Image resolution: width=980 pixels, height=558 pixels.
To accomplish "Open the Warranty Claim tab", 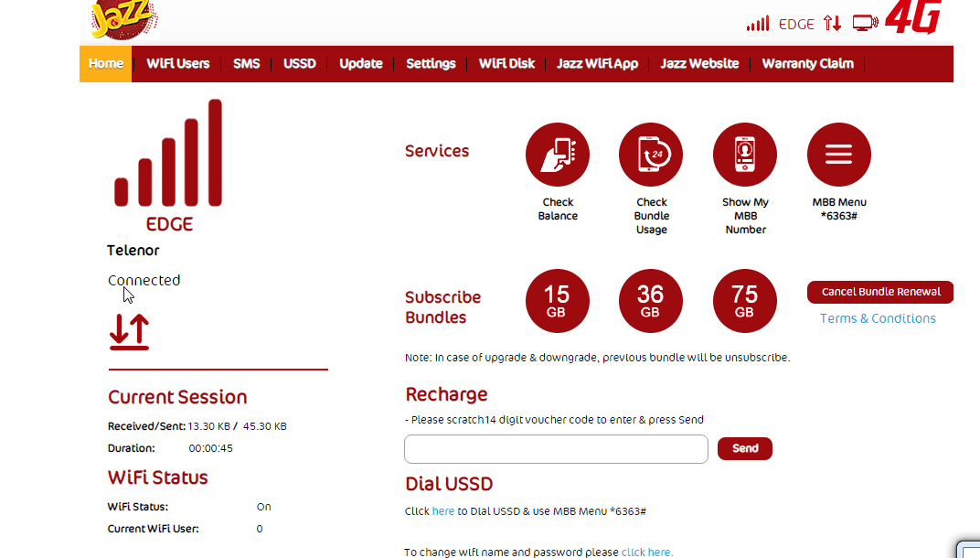I will tap(807, 63).
